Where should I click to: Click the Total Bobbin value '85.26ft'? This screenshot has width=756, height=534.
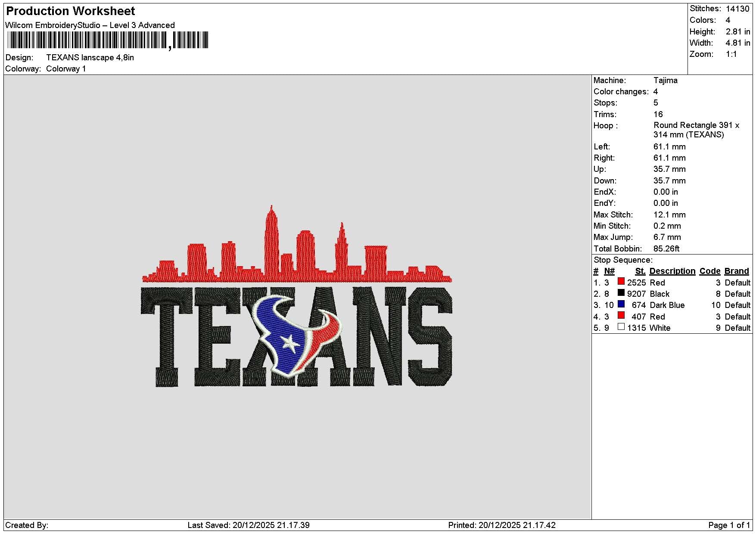(x=666, y=249)
